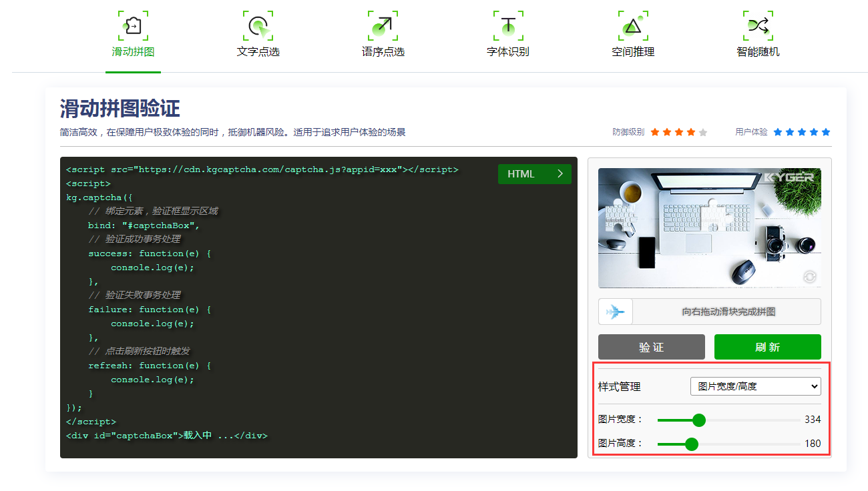Viewport: 868px width, 491px height.
Task: Select the 语序点选 arrow icon
Action: click(383, 26)
